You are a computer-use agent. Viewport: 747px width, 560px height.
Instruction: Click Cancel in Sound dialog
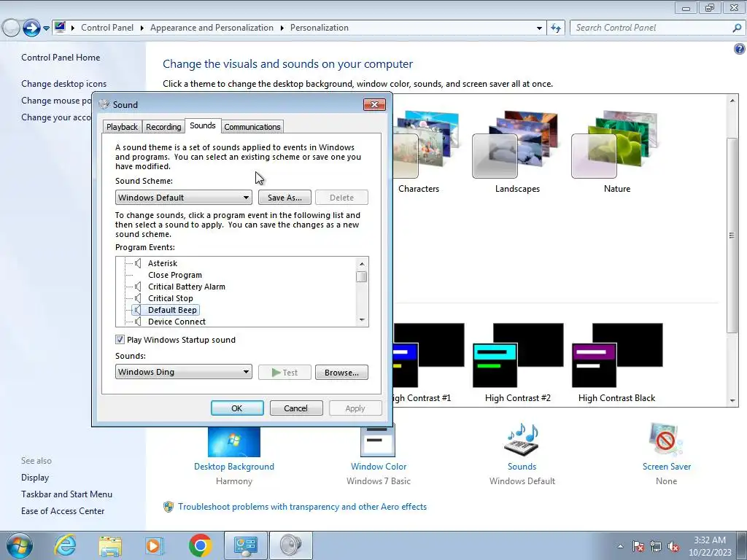click(x=296, y=408)
